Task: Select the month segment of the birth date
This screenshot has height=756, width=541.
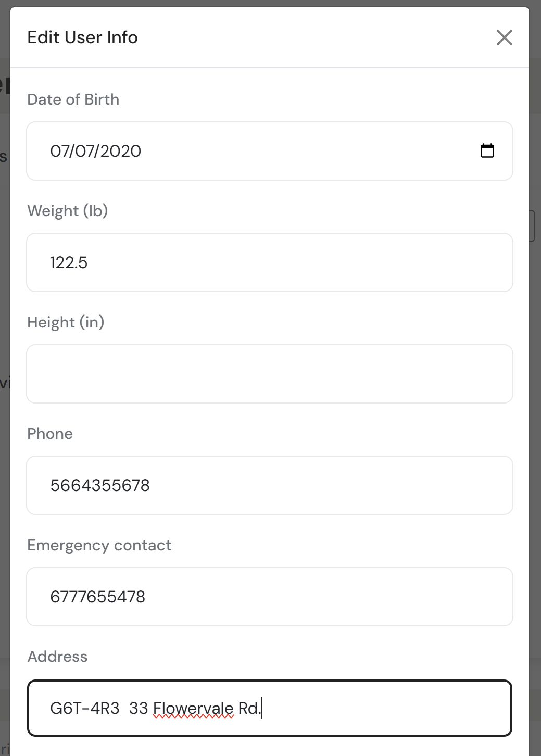Action: click(x=59, y=152)
